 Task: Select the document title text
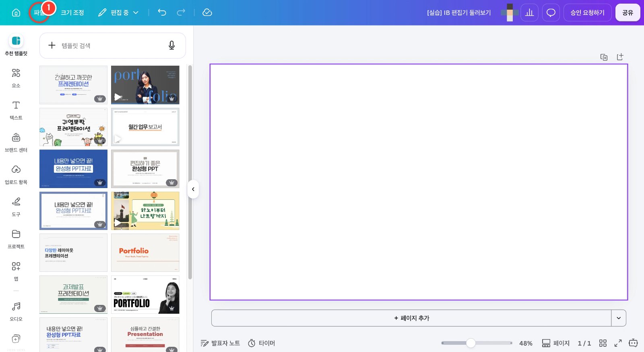(459, 12)
